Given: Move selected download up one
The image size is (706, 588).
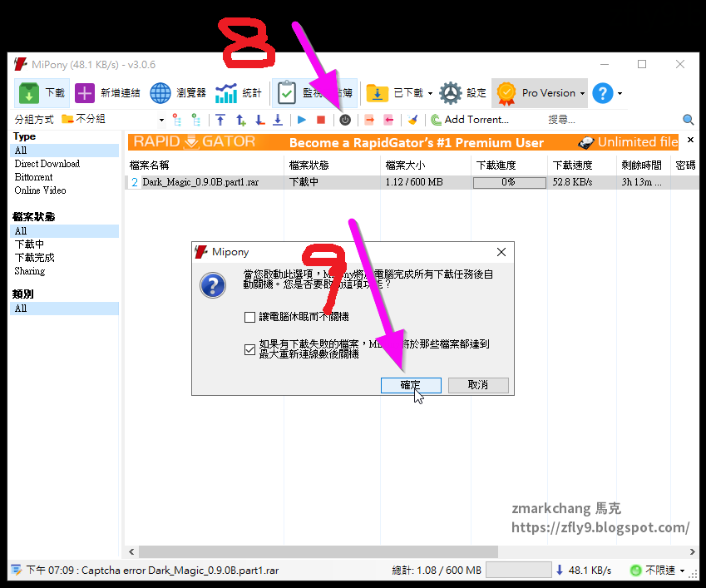Looking at the screenshot, I should (240, 120).
